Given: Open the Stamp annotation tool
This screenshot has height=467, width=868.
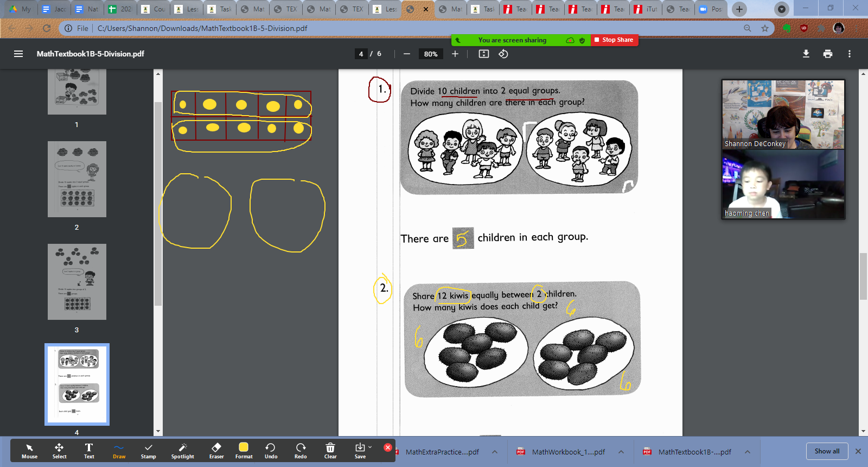Looking at the screenshot, I should point(148,451).
